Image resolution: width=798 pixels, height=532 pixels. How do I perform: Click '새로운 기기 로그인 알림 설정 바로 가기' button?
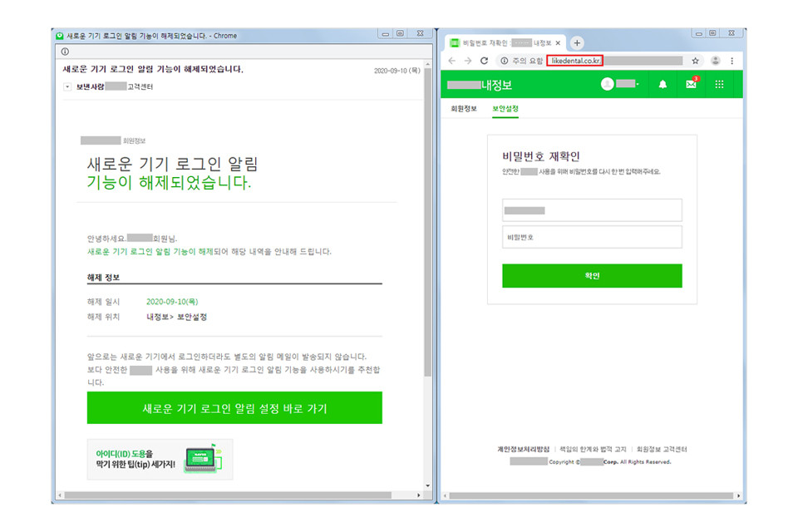point(234,407)
